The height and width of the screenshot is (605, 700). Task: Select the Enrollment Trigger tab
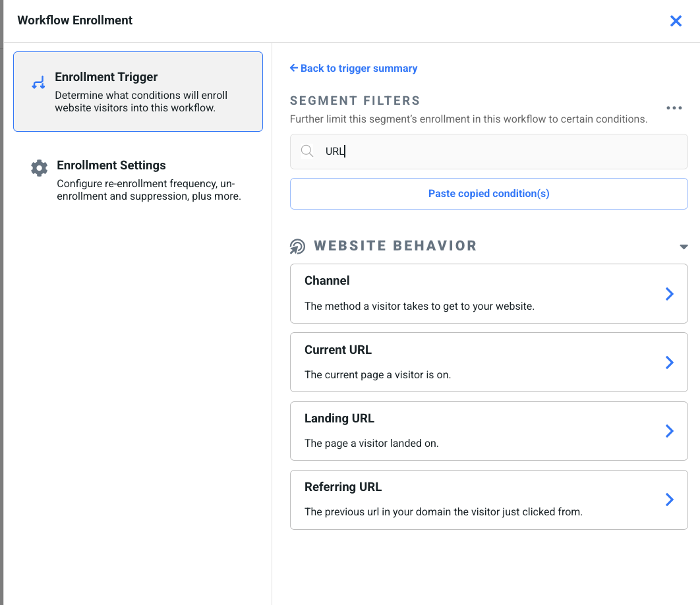click(x=138, y=92)
